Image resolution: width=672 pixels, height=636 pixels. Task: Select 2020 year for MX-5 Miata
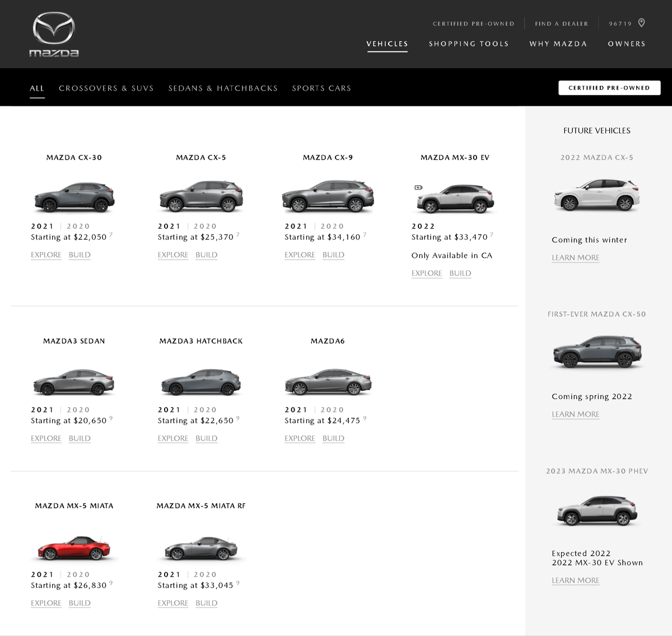pyautogui.click(x=78, y=574)
